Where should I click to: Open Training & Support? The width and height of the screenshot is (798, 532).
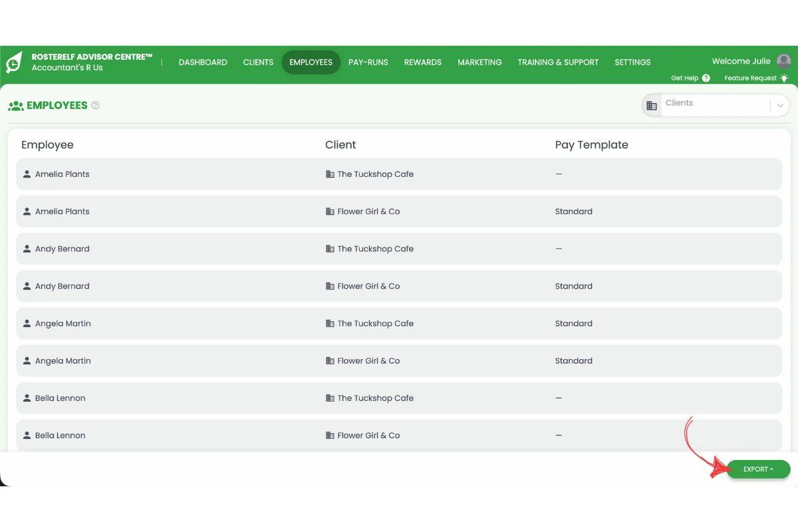click(558, 62)
